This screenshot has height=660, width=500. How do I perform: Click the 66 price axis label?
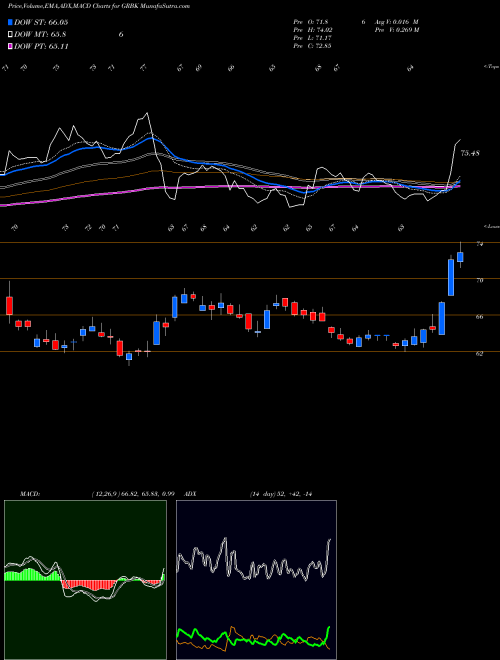coord(479,317)
